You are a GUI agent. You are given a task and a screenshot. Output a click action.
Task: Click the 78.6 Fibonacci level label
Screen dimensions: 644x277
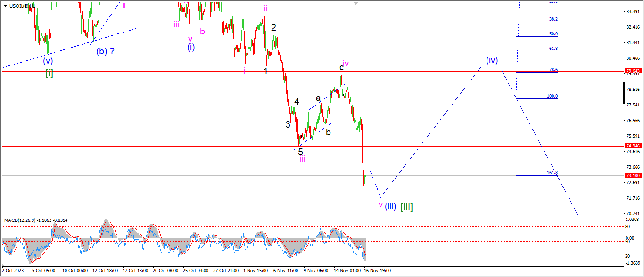pyautogui.click(x=553, y=70)
